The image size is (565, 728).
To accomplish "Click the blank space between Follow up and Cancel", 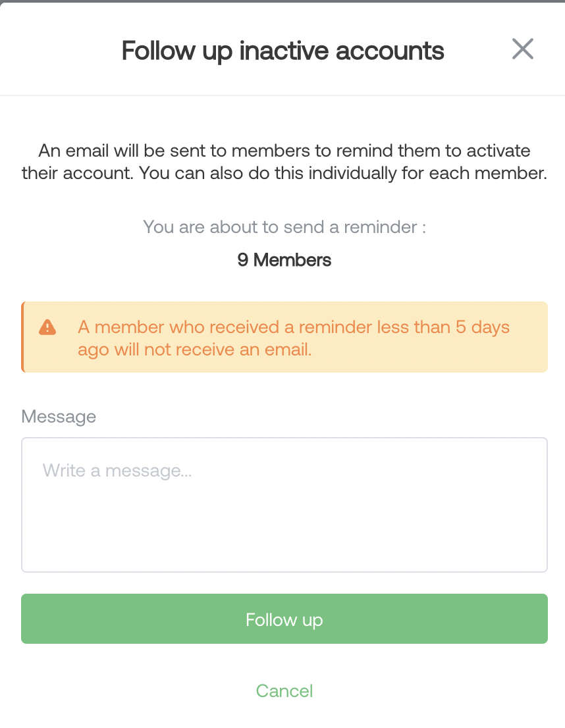I will (284, 662).
